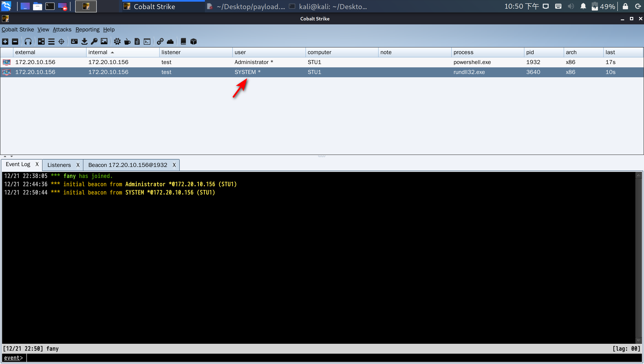Viewport: 644px width, 364px height.
Task: Click the 'last' column header to sort
Action: (610, 52)
